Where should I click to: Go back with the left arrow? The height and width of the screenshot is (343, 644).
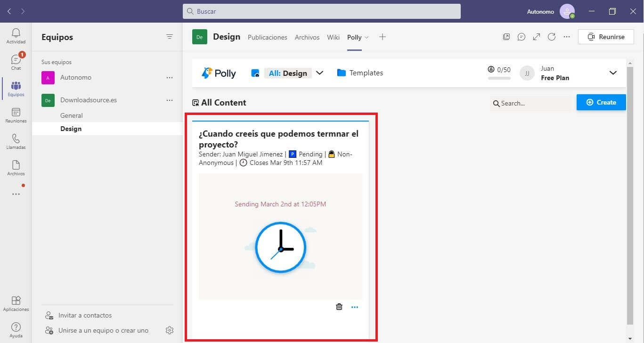[x=9, y=11]
